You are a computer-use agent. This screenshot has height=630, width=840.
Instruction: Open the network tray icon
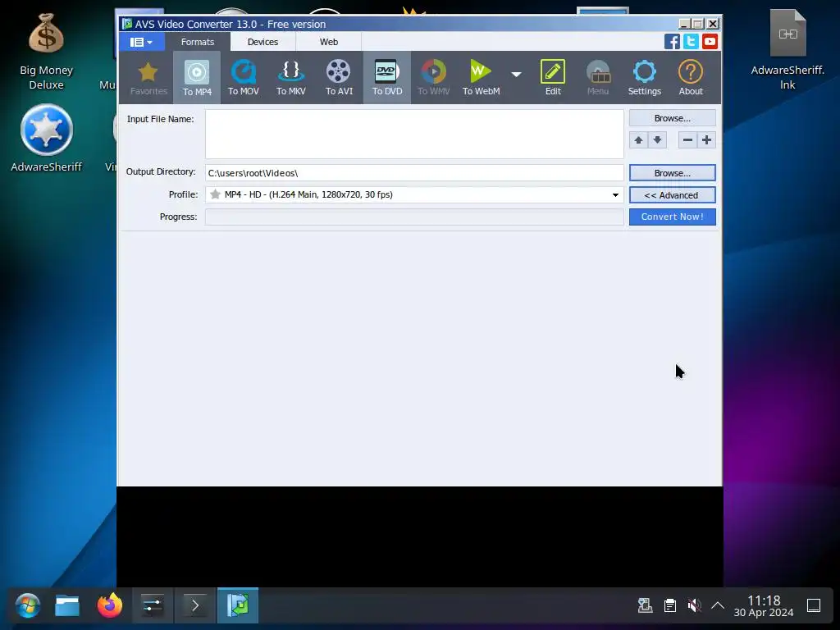click(x=645, y=606)
